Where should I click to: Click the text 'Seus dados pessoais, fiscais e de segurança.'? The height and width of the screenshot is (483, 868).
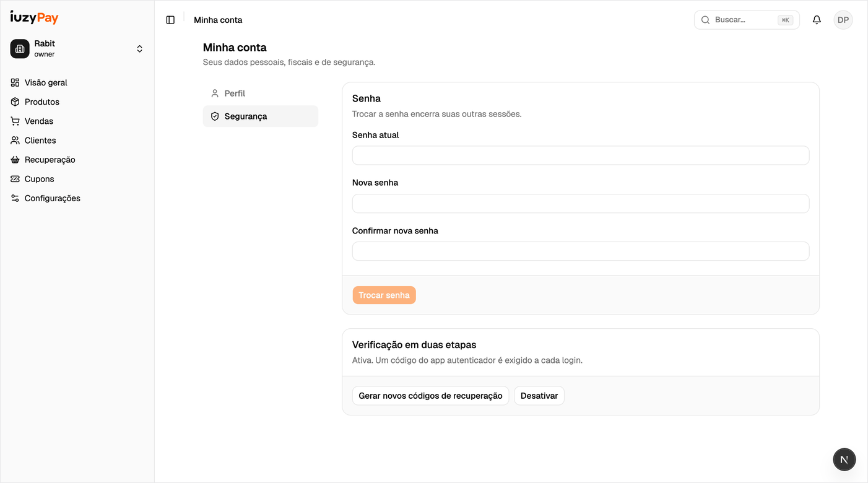(x=289, y=62)
